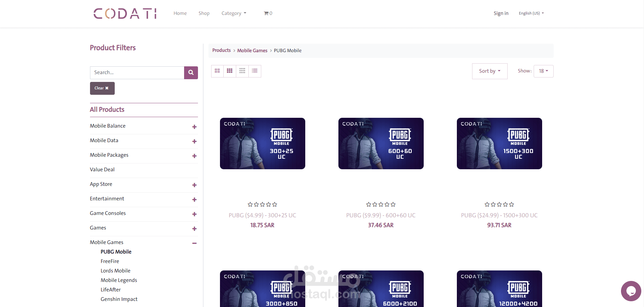This screenshot has width=644, height=307.
Task: Select the Mobile Packages category
Action: click(109, 155)
